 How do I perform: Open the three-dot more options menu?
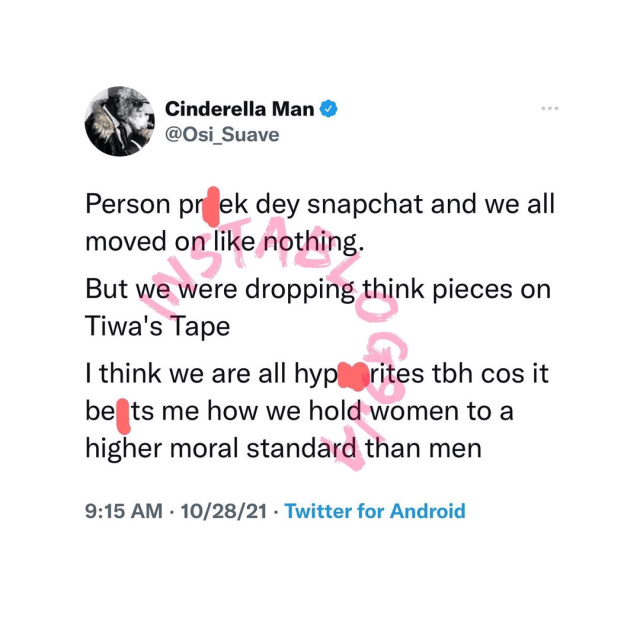(x=549, y=108)
